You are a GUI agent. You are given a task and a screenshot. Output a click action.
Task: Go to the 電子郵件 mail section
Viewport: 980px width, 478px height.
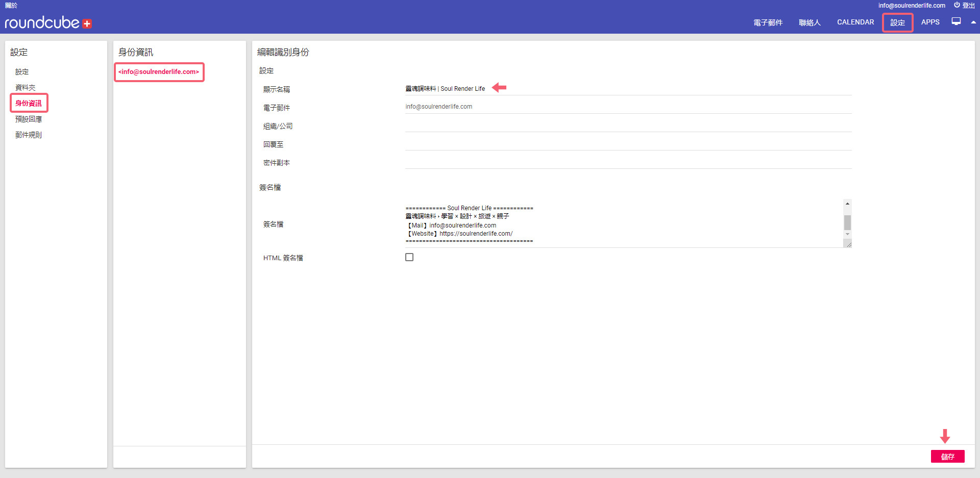tap(768, 22)
